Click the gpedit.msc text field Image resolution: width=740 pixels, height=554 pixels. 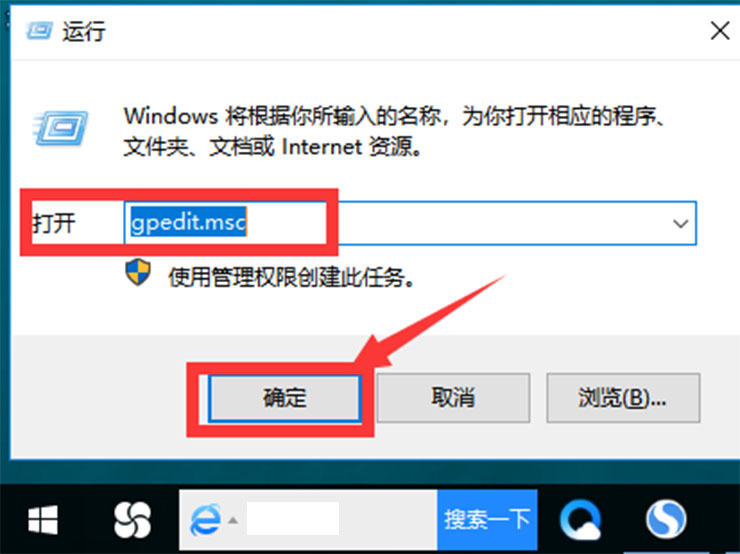[410, 223]
